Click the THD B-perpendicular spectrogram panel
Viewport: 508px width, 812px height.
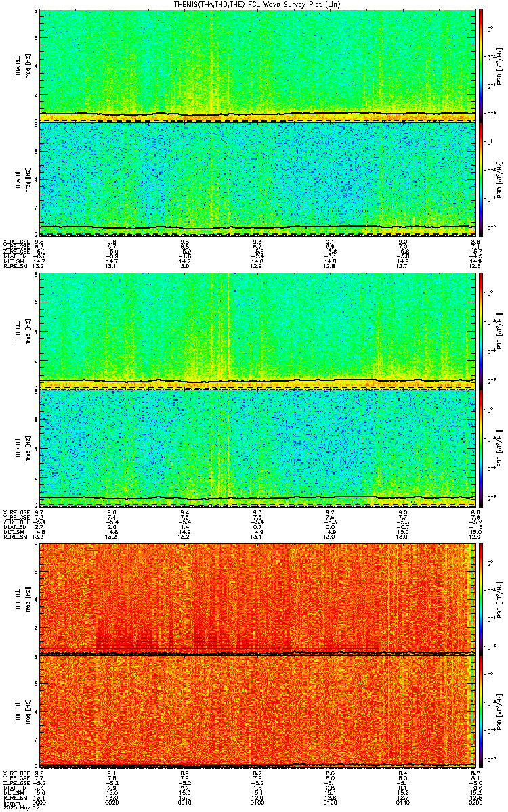258,330
